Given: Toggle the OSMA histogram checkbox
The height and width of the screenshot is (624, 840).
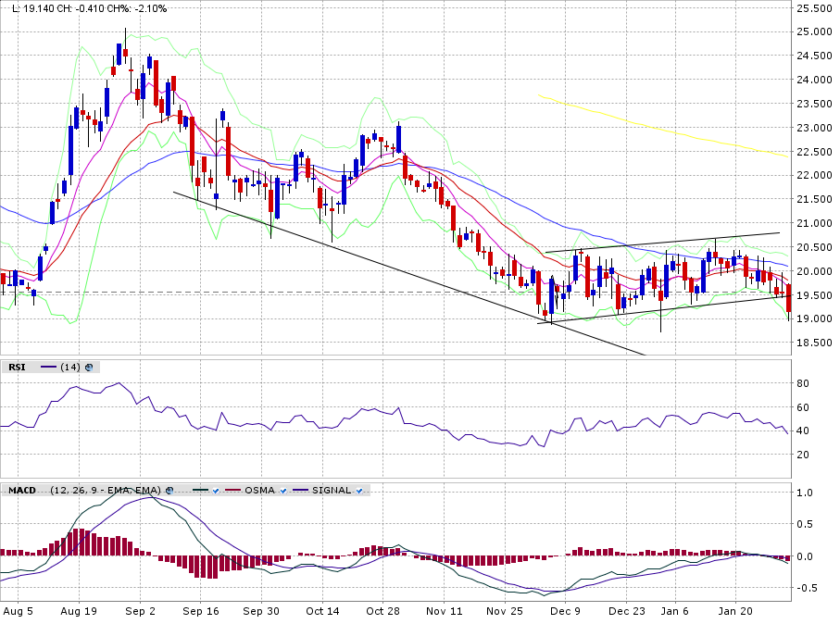Looking at the screenshot, I should tap(282, 490).
